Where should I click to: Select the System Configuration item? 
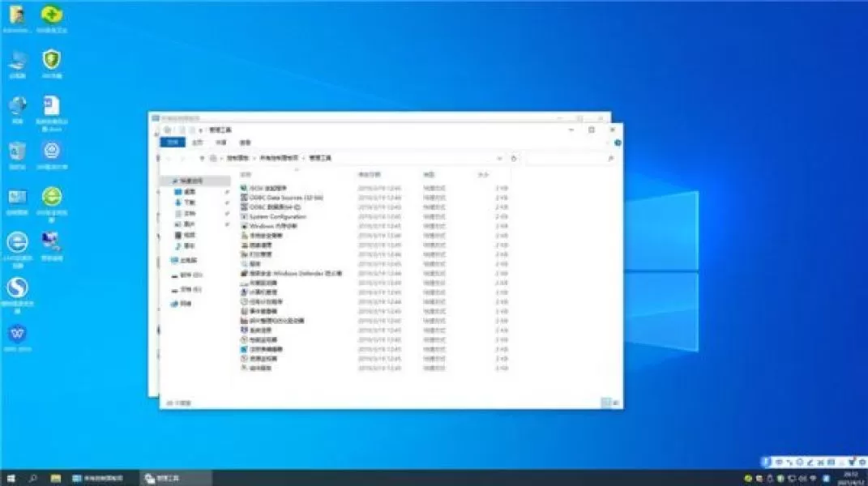pos(277,216)
